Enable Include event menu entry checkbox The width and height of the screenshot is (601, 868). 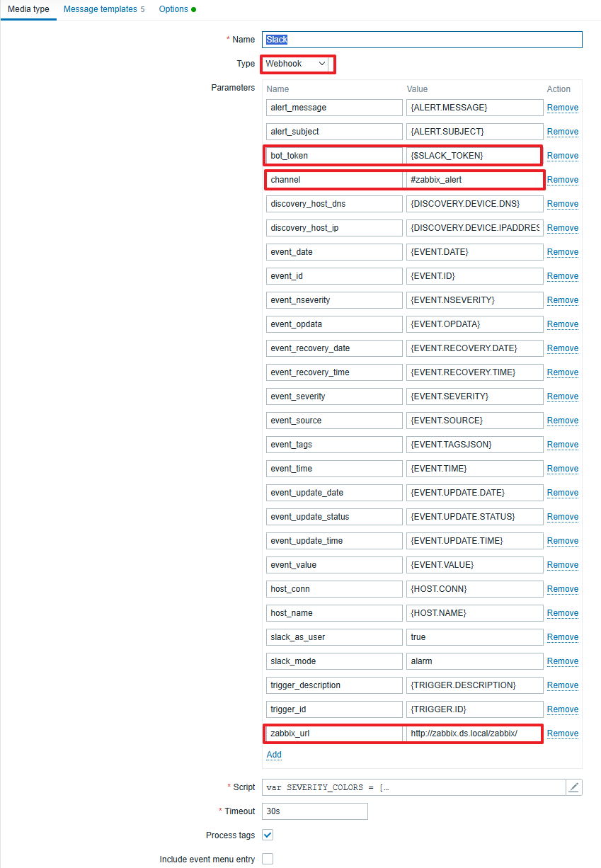[x=268, y=859]
